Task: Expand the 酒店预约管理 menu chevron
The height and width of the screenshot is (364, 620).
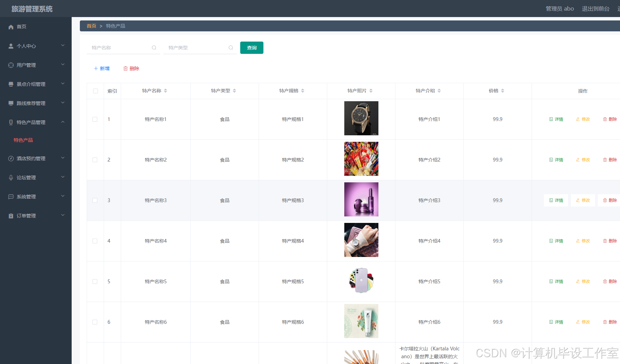Action: pyautogui.click(x=63, y=158)
